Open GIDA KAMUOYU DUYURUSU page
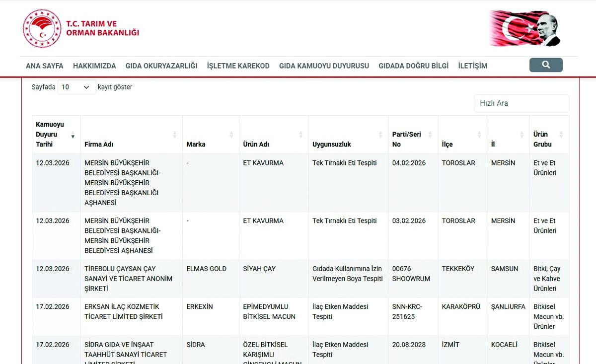The image size is (596, 364). pyautogui.click(x=324, y=66)
